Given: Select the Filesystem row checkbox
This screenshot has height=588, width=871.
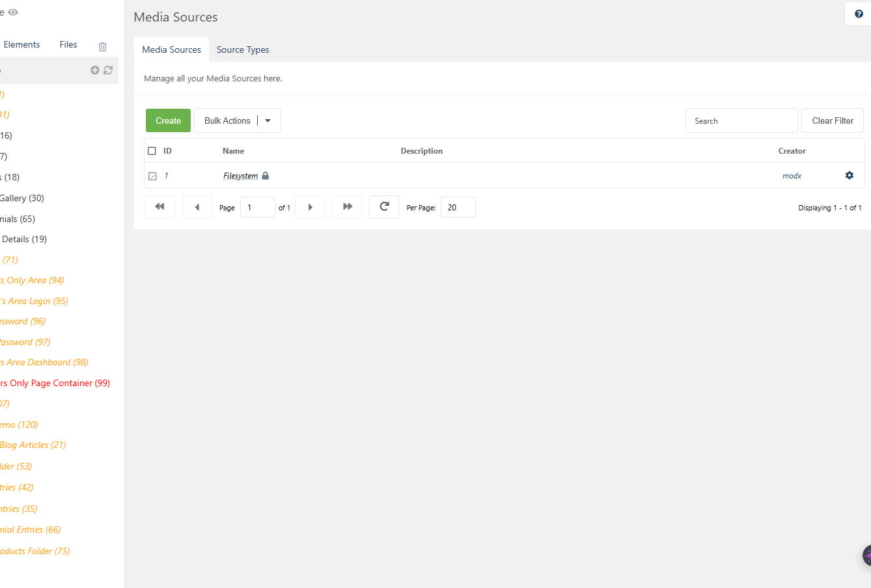Looking at the screenshot, I should click(x=152, y=176).
